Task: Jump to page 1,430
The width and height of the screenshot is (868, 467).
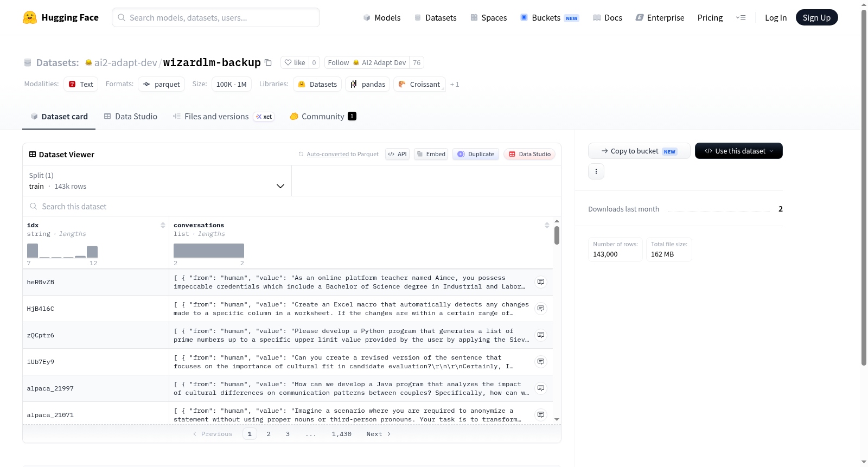Action: point(342,434)
